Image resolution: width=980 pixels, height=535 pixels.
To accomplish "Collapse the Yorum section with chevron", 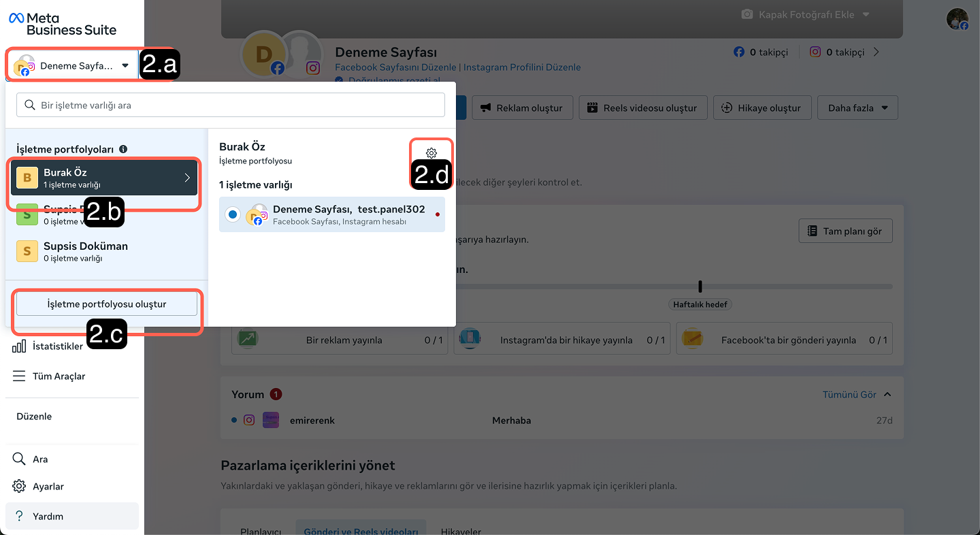I will click(x=887, y=395).
